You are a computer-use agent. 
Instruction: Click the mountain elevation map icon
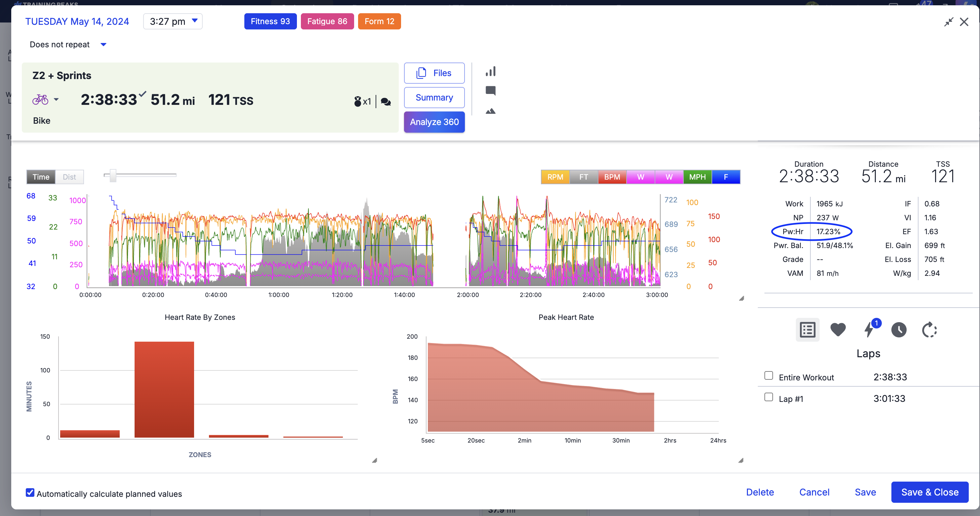490,111
